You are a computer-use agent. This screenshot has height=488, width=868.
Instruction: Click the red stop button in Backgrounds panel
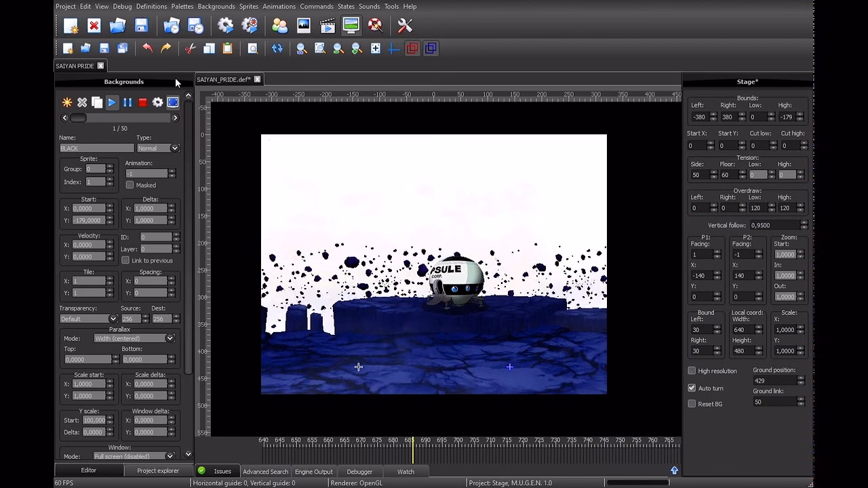[142, 102]
